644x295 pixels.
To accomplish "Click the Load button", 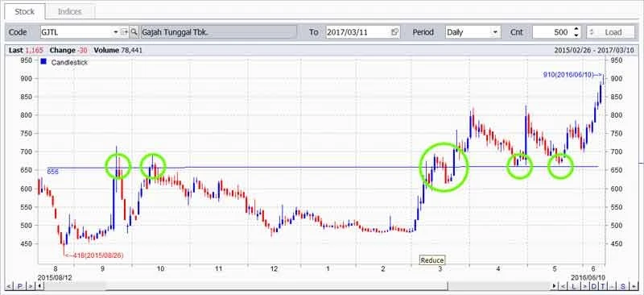I will tap(611, 32).
